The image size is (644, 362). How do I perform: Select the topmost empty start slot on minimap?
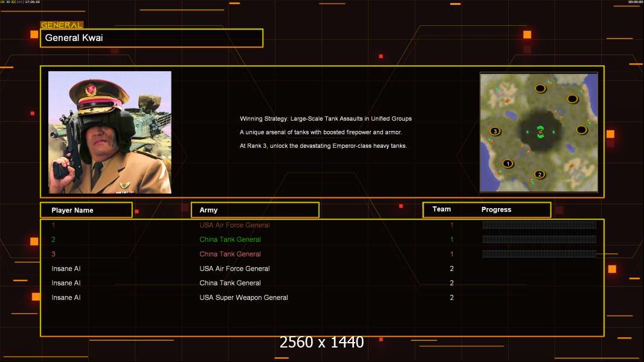[540, 89]
